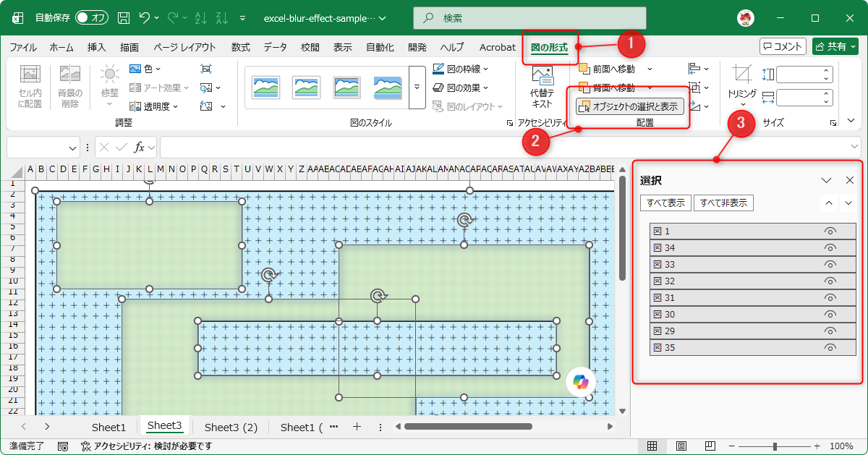Click the 検索 search box
This screenshot has width=868, height=455.
529,17
